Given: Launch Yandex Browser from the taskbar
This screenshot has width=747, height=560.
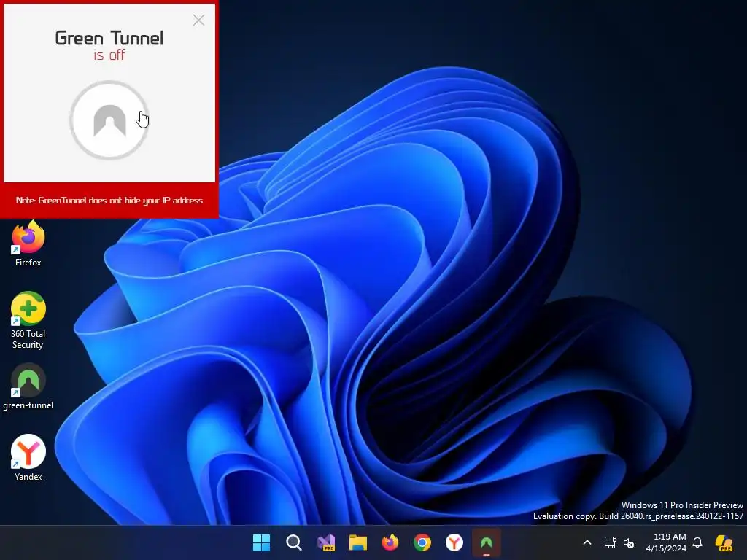Looking at the screenshot, I should (454, 542).
